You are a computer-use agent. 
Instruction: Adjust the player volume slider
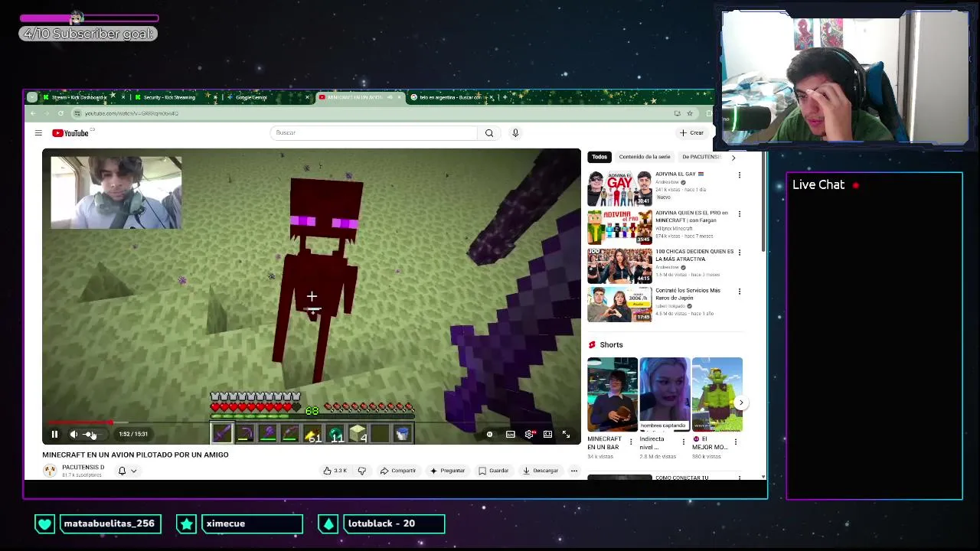93,434
